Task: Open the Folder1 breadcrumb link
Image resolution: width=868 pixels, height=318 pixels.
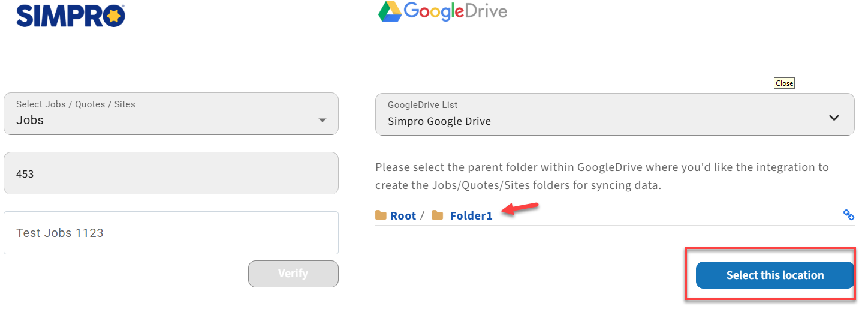Action: 471,215
